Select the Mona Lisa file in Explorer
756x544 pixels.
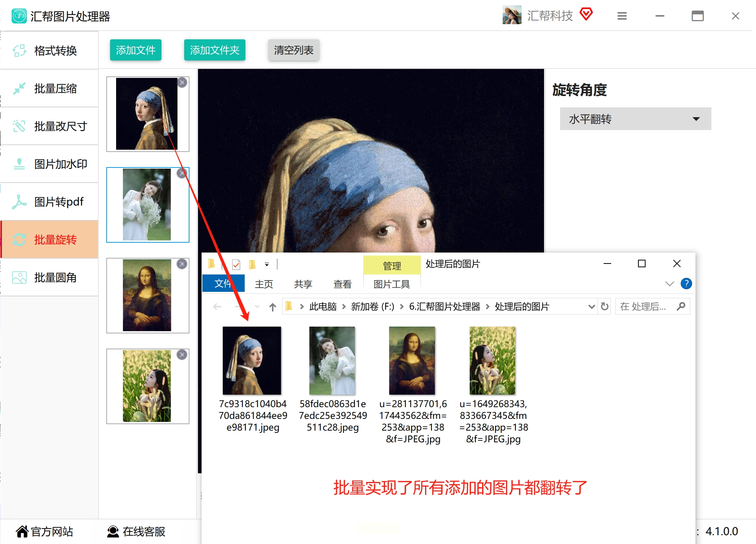pyautogui.click(x=412, y=361)
